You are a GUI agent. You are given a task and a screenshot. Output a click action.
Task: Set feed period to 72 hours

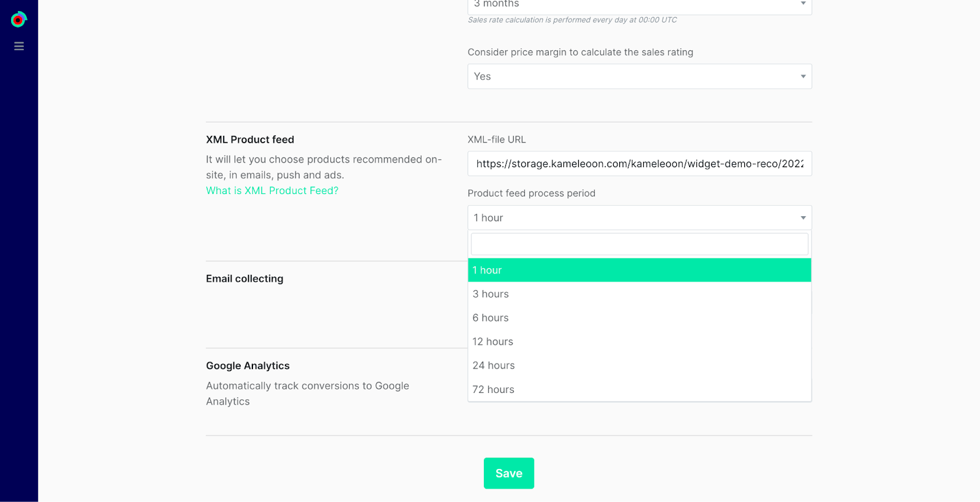tap(639, 389)
